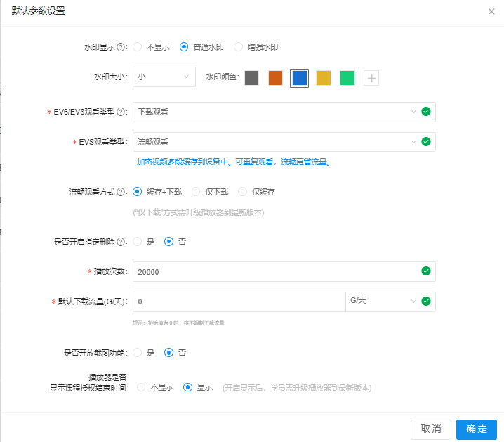Choose 增强水印 radio option
This screenshot has width=504, height=442.
(239, 47)
